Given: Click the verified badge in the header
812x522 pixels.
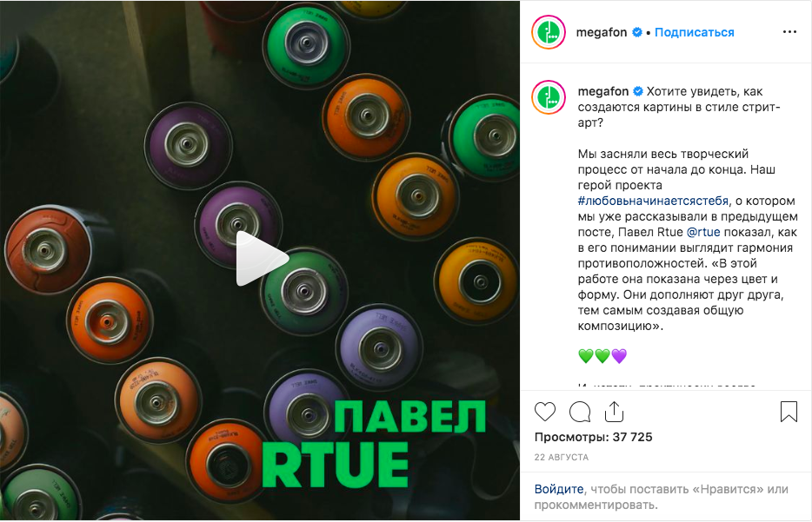Looking at the screenshot, I should [x=637, y=32].
